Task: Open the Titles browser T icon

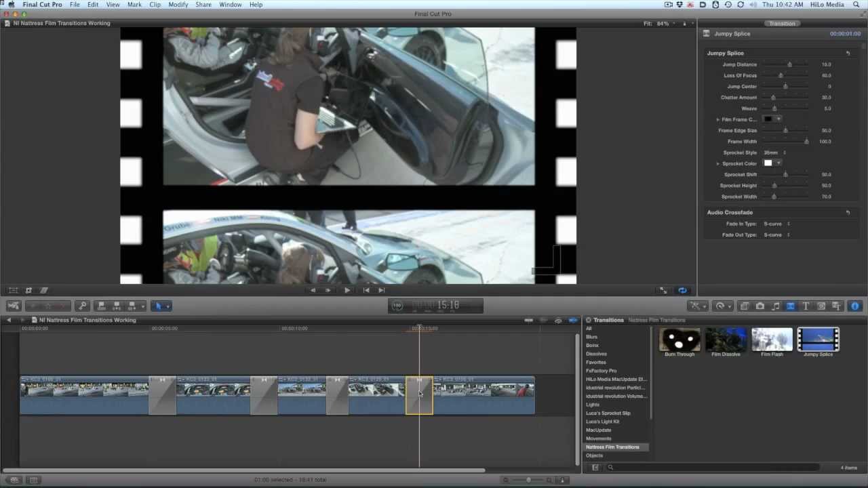Action: click(x=806, y=306)
